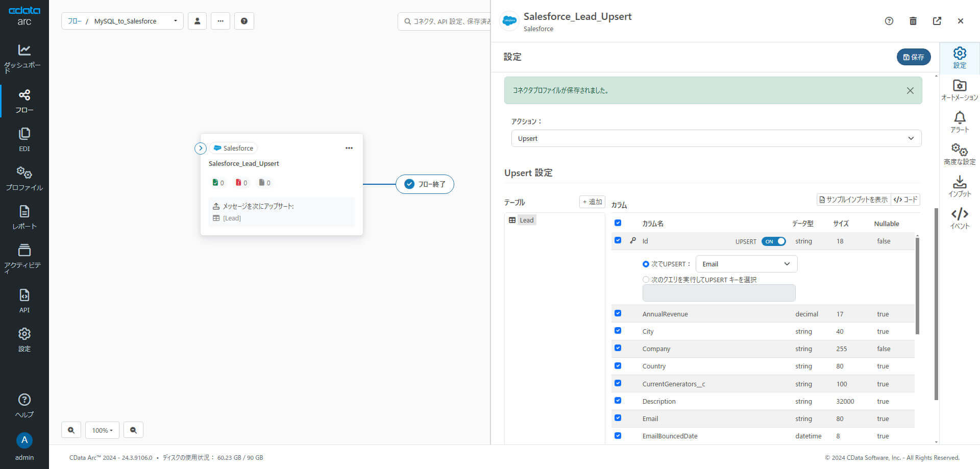
Task: Open the Action dropdown showing Upsert
Action: click(x=716, y=138)
